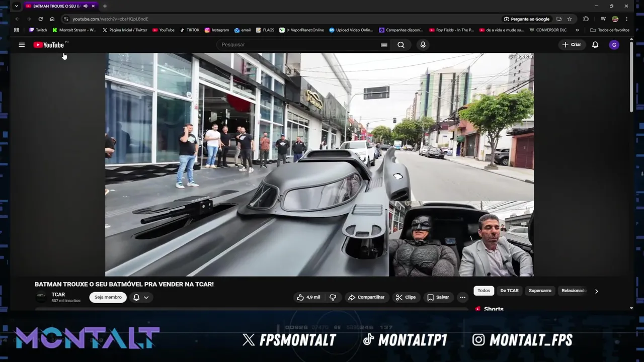Select the Todos filter chip

click(x=484, y=291)
